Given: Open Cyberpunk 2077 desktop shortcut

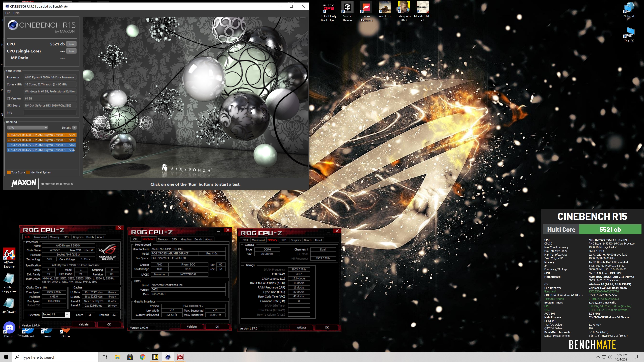Looking at the screenshot, I should point(404,12).
